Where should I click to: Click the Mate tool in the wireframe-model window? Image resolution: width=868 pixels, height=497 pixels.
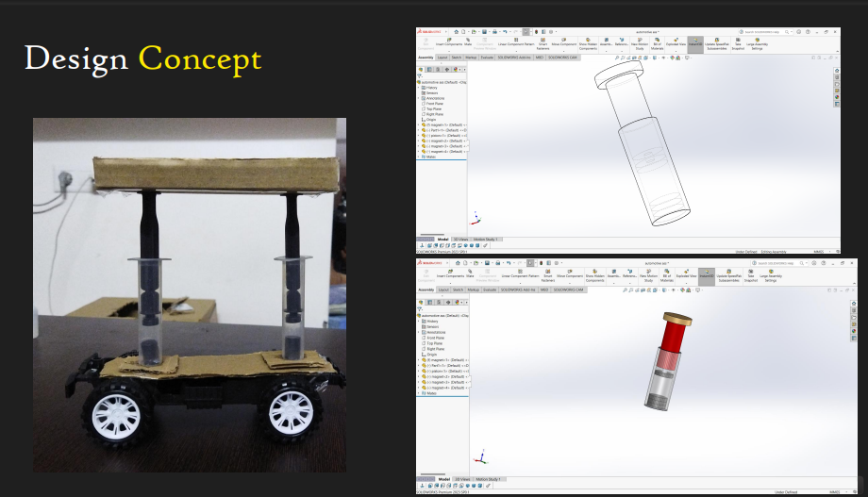[x=468, y=42]
